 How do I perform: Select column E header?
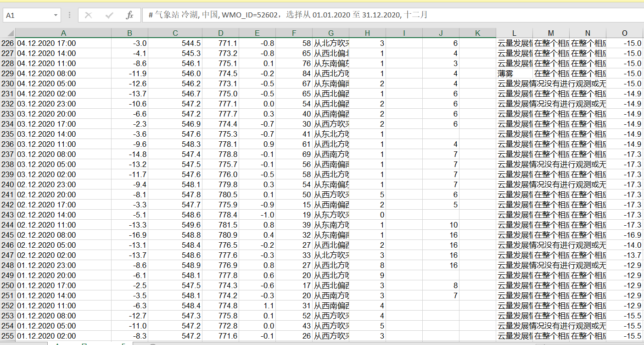pyautogui.click(x=257, y=33)
